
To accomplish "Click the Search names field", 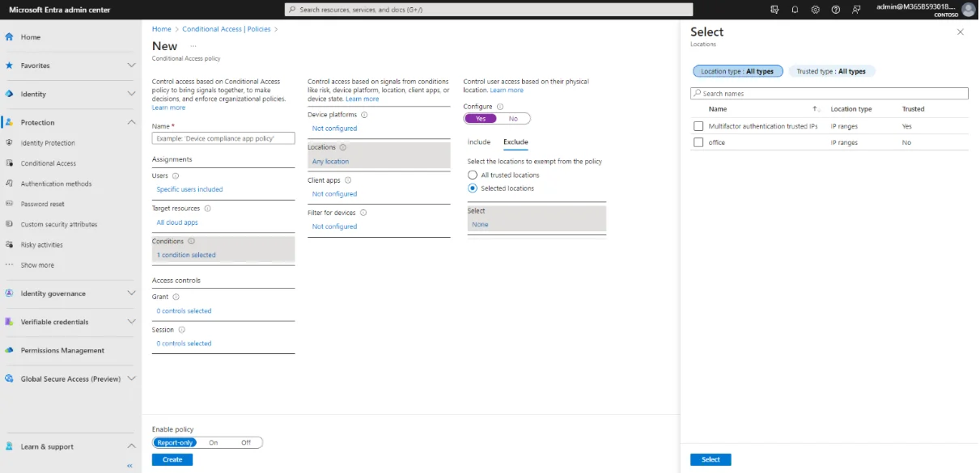I will [x=829, y=94].
